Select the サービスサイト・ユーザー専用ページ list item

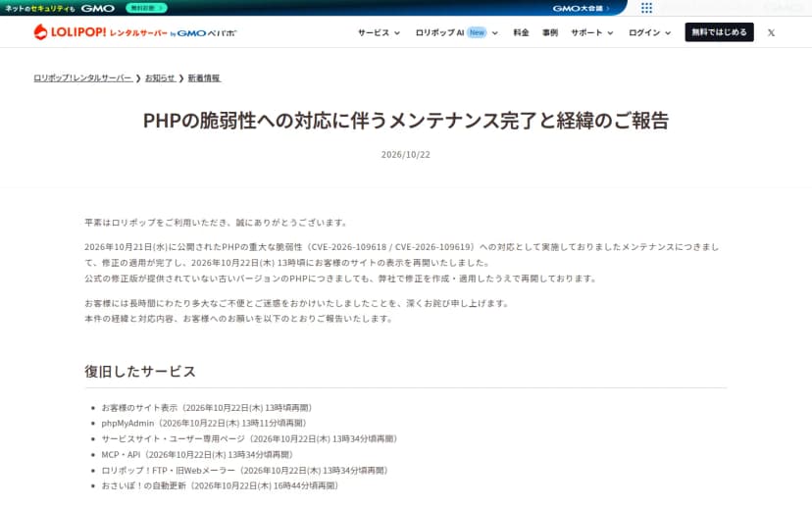[250, 439]
